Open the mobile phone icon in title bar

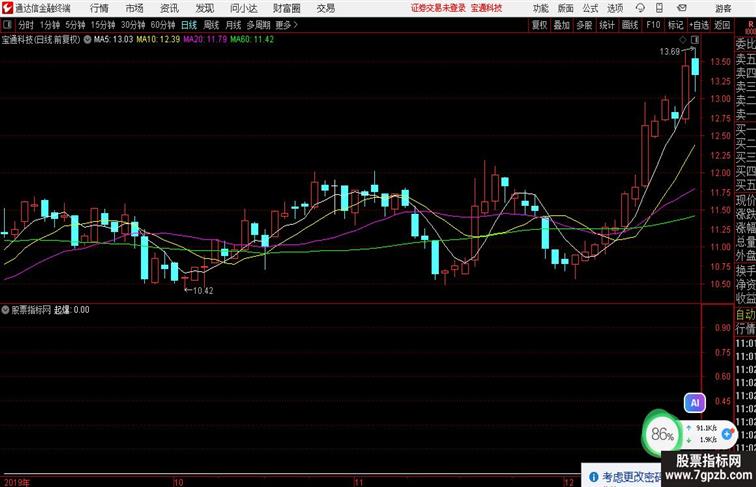coord(660,8)
